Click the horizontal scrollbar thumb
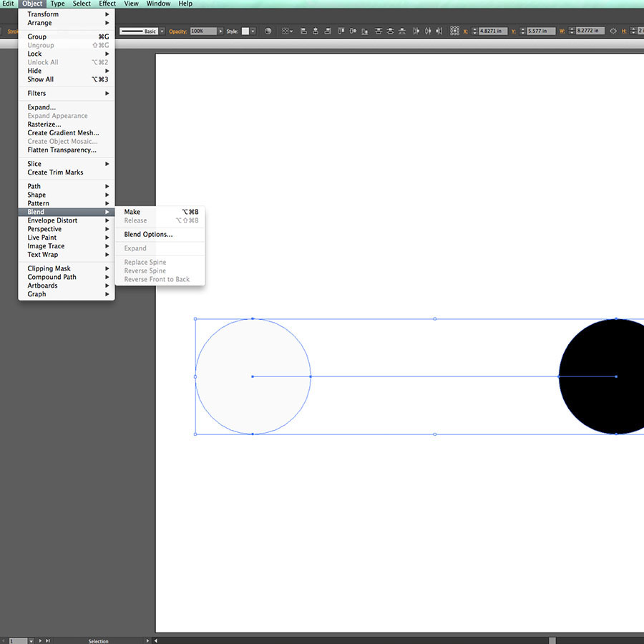The image size is (644, 644). tap(552, 640)
